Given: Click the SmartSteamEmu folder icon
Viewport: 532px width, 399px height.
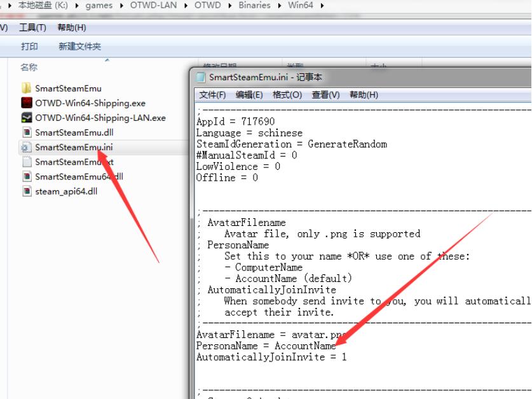Looking at the screenshot, I should tap(27, 88).
